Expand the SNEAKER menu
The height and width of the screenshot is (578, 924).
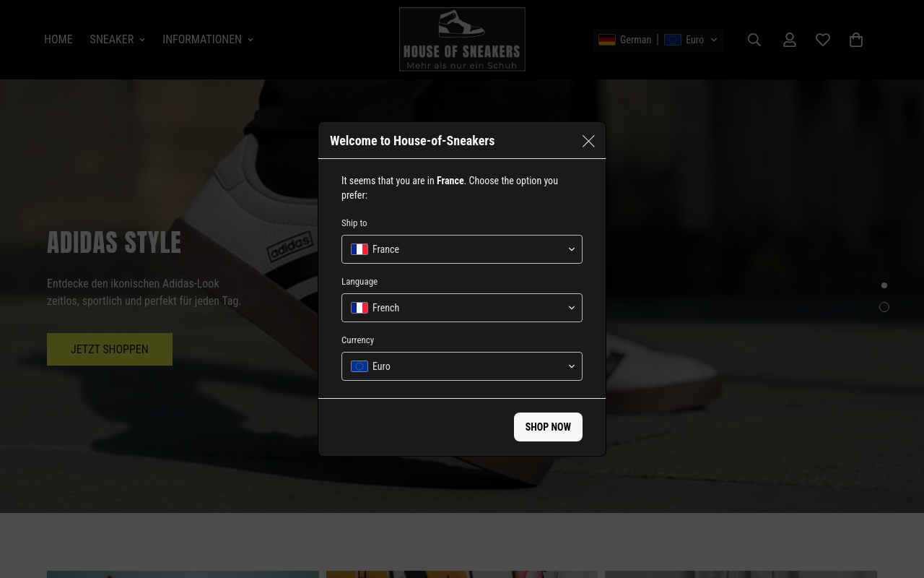(118, 40)
